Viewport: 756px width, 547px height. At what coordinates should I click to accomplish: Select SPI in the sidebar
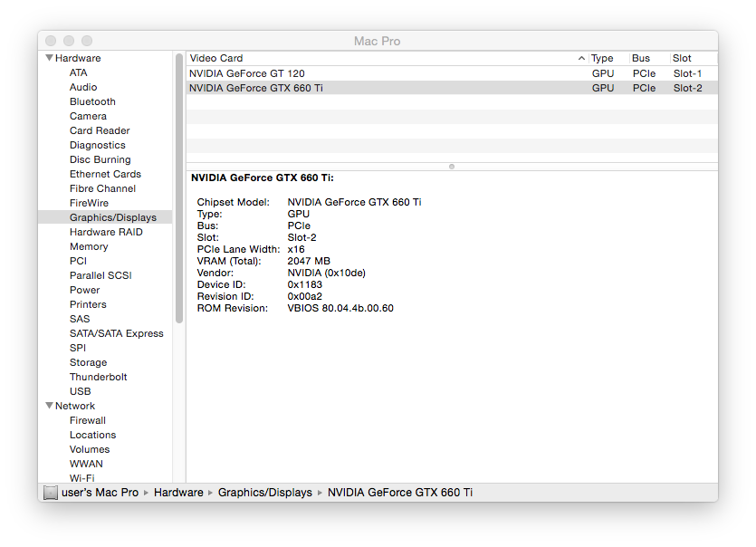[x=78, y=348]
